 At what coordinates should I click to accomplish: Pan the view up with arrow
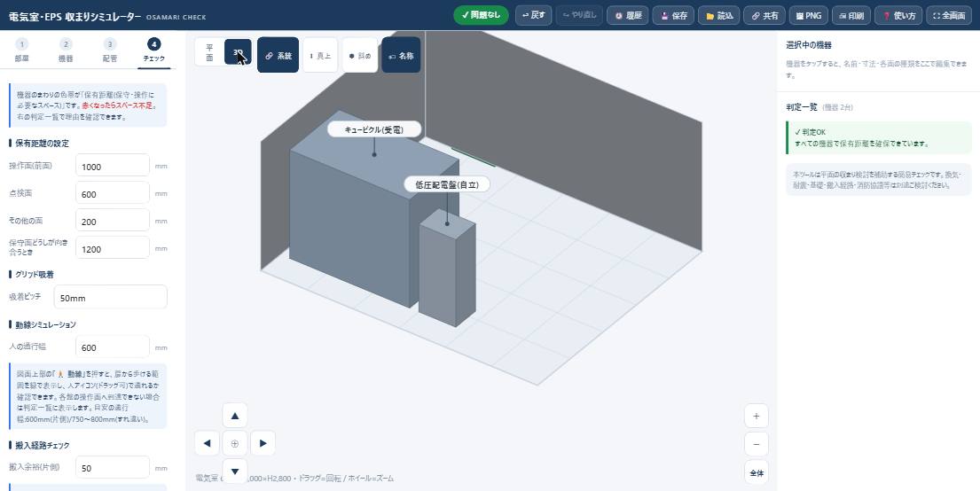[235, 416]
